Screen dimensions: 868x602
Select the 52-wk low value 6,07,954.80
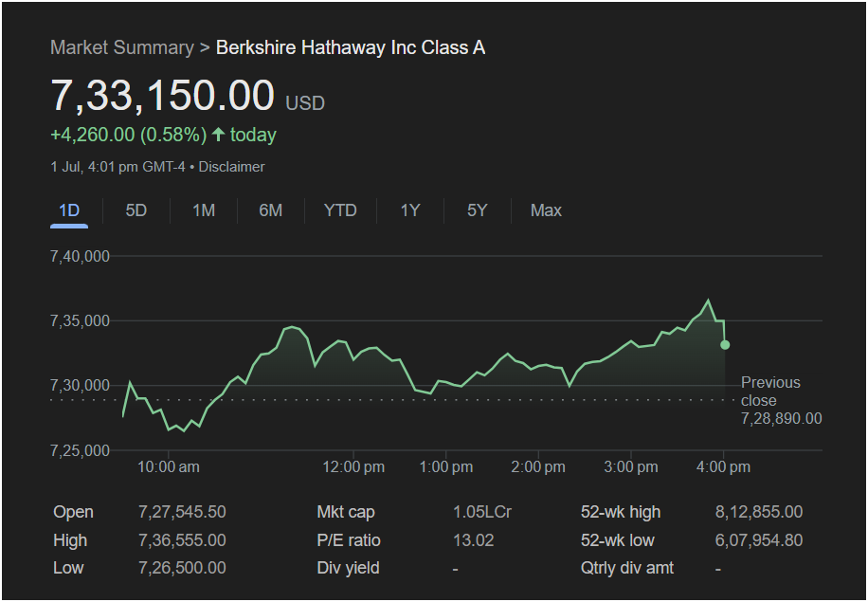coord(759,540)
